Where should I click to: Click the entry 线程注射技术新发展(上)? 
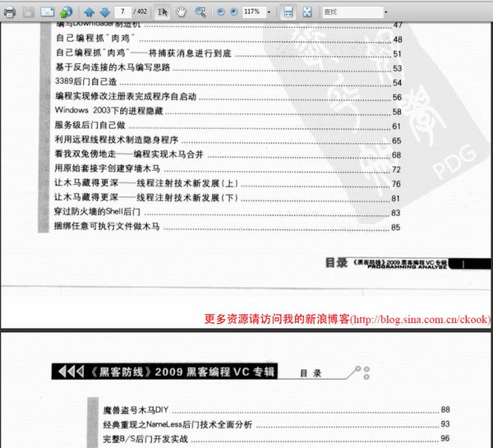coord(187,183)
